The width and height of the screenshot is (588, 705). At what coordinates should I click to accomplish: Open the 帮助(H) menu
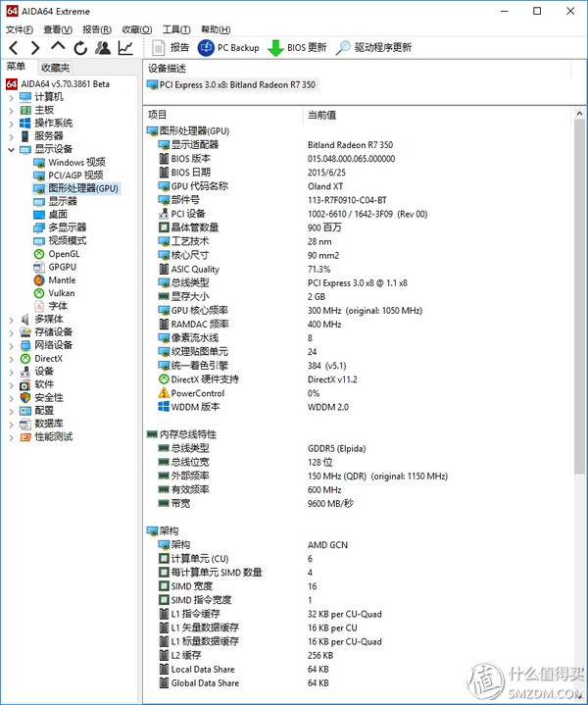tap(216, 29)
